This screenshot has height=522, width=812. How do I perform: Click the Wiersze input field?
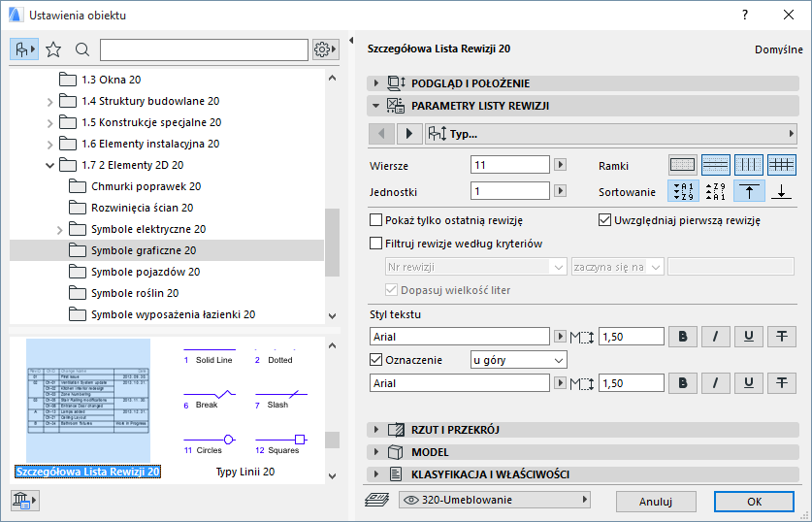[x=510, y=165]
